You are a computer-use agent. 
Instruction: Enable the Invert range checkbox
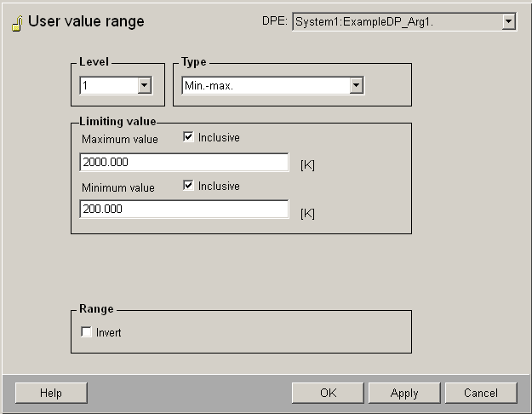click(86, 332)
